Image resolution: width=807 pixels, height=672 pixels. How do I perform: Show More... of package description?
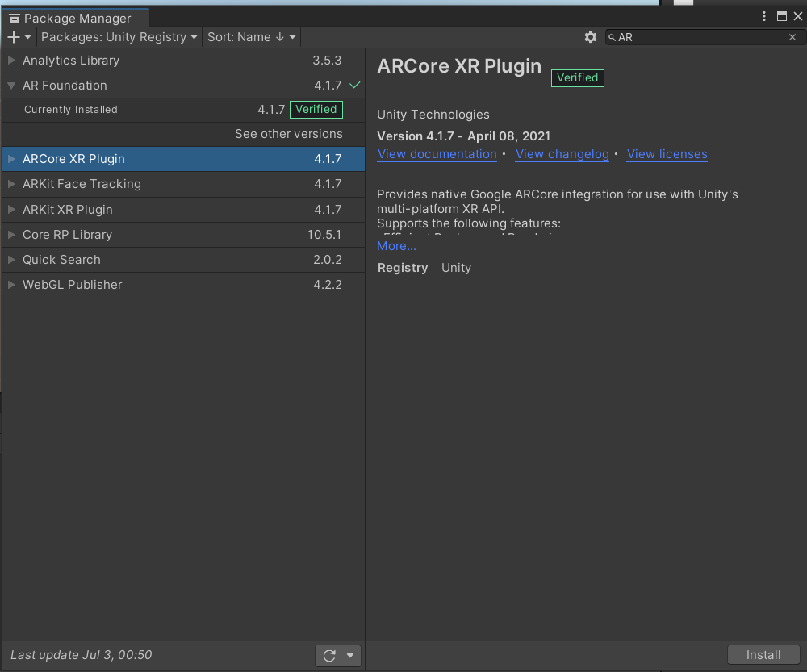(396, 246)
